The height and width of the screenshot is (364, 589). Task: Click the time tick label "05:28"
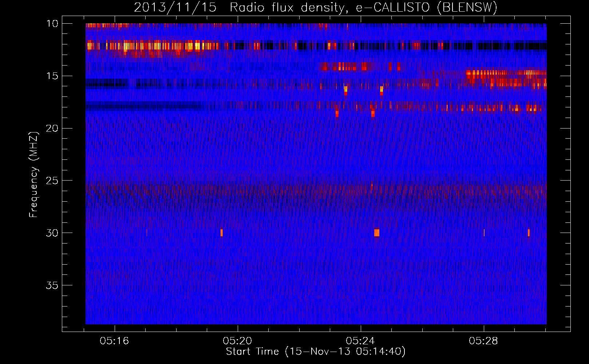483,341
